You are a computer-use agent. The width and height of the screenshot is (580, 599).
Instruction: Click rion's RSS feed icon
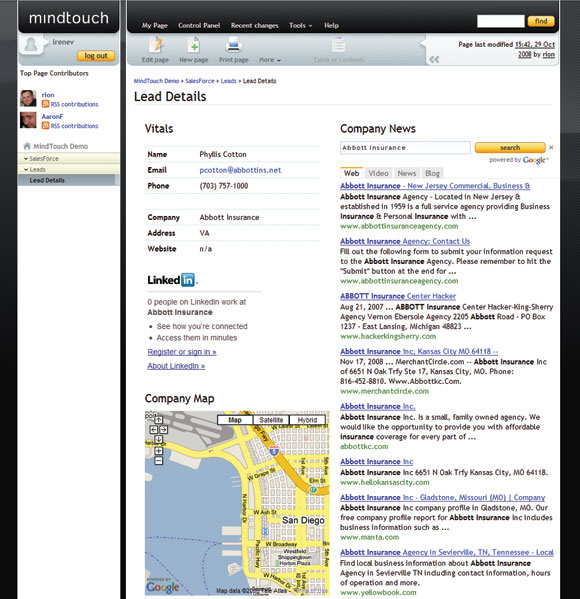[45, 104]
